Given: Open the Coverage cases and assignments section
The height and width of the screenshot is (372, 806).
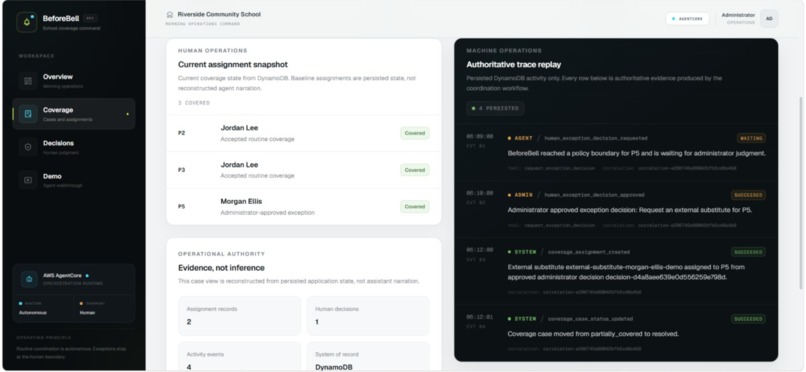Looking at the screenshot, I should click(74, 114).
